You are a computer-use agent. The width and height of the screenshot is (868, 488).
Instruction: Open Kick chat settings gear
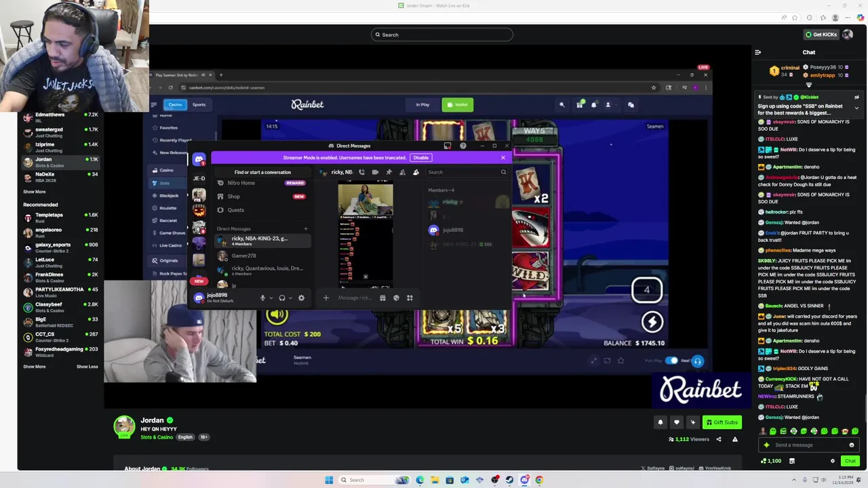[x=833, y=461]
